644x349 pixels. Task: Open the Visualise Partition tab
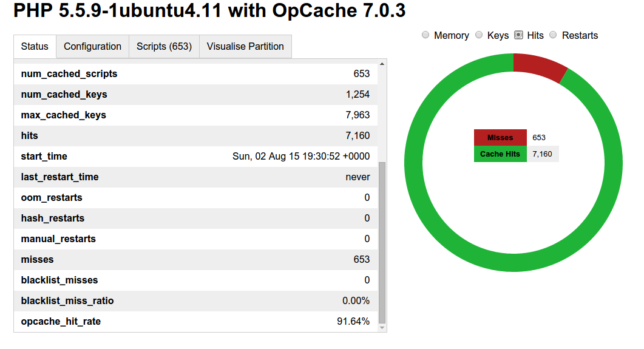tap(245, 46)
